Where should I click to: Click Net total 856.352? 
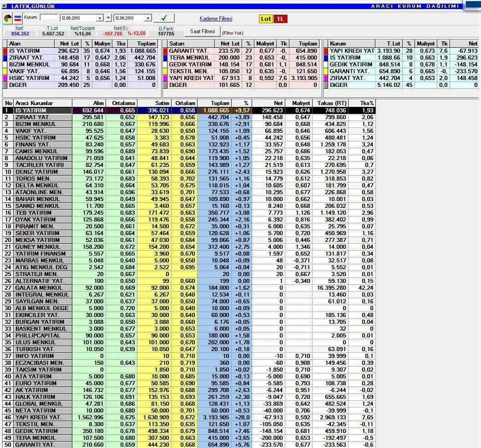coord(20,34)
